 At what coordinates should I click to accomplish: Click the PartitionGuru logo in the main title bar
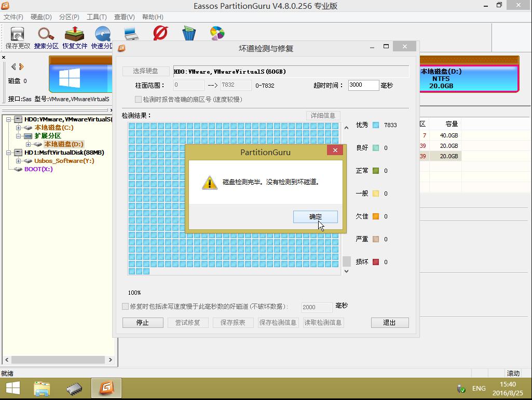(x=5, y=5)
